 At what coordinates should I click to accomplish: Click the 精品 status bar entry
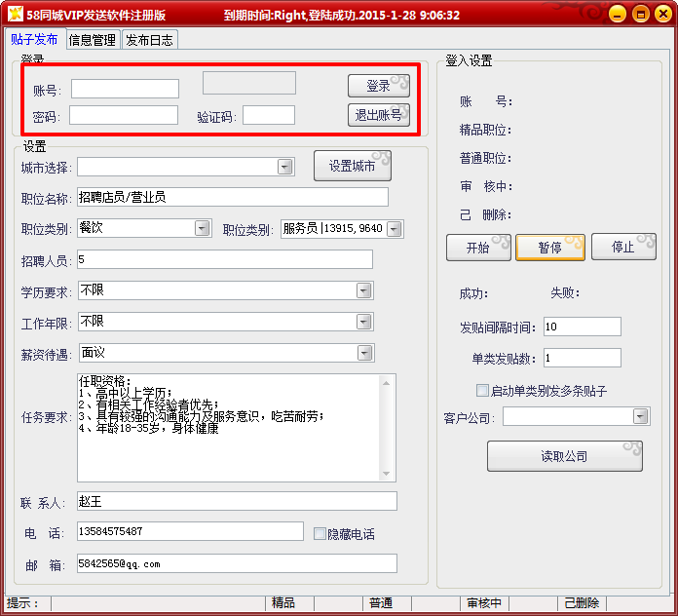pyautogui.click(x=283, y=602)
